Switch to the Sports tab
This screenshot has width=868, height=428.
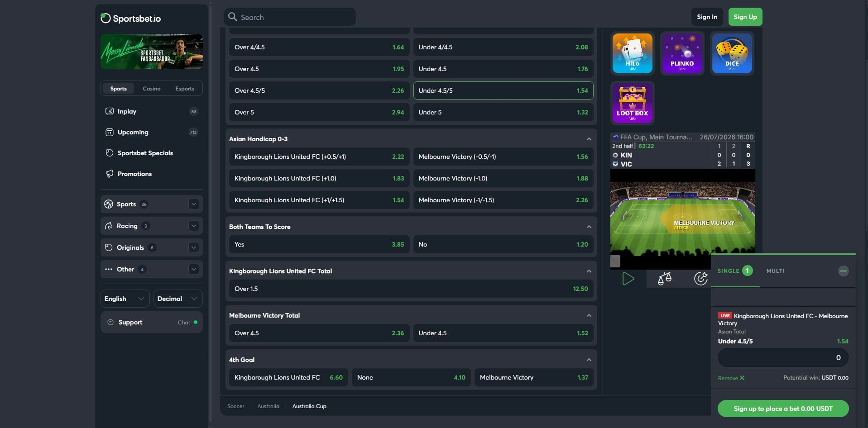(x=118, y=89)
